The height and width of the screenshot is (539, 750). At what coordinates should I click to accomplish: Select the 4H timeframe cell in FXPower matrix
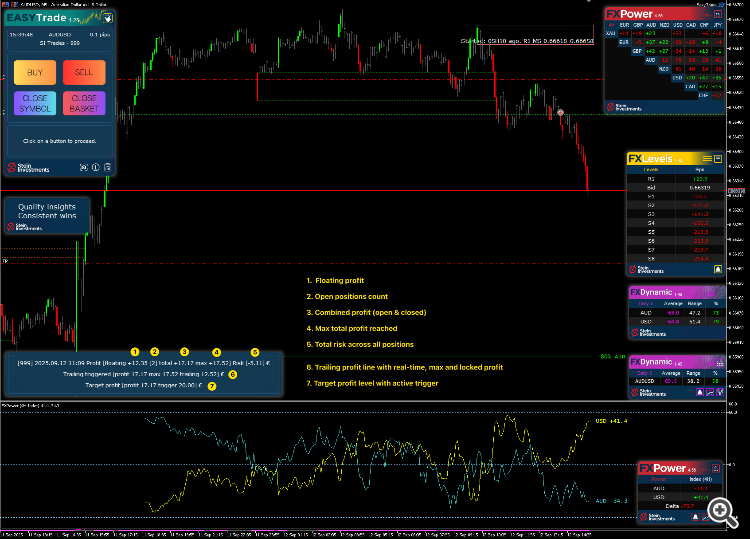611,25
